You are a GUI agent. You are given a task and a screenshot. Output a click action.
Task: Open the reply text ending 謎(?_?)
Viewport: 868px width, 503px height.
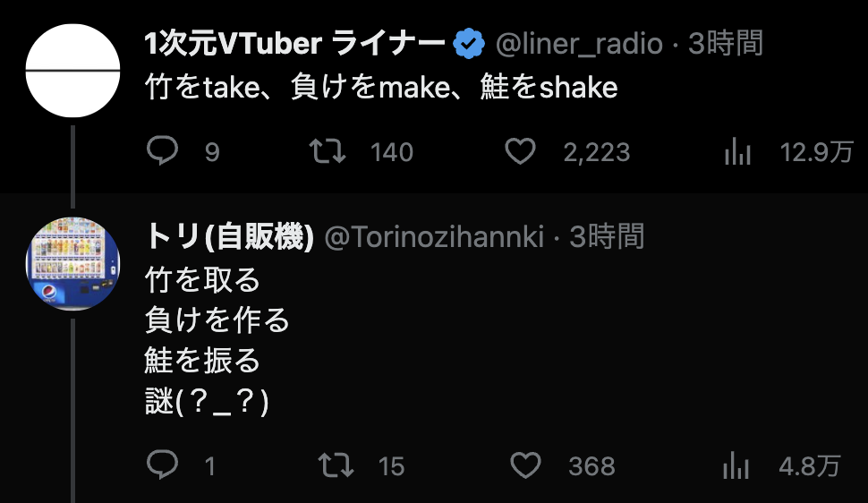pos(217,340)
